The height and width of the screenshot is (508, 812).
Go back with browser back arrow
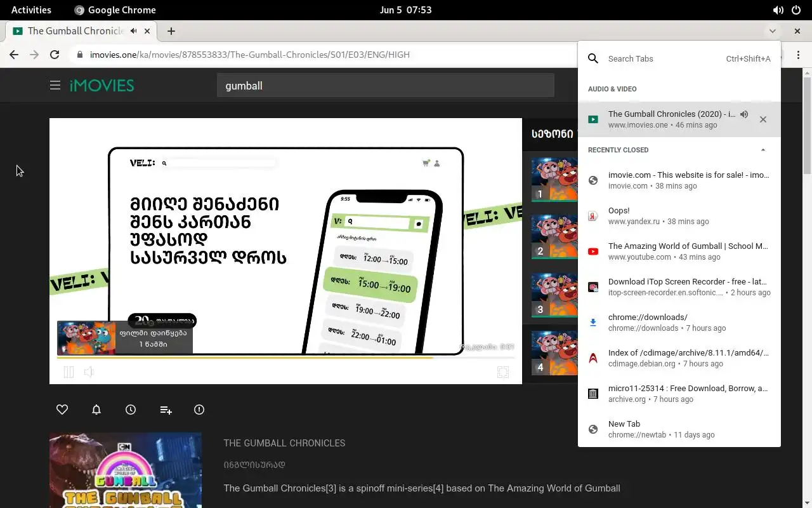[x=14, y=55]
